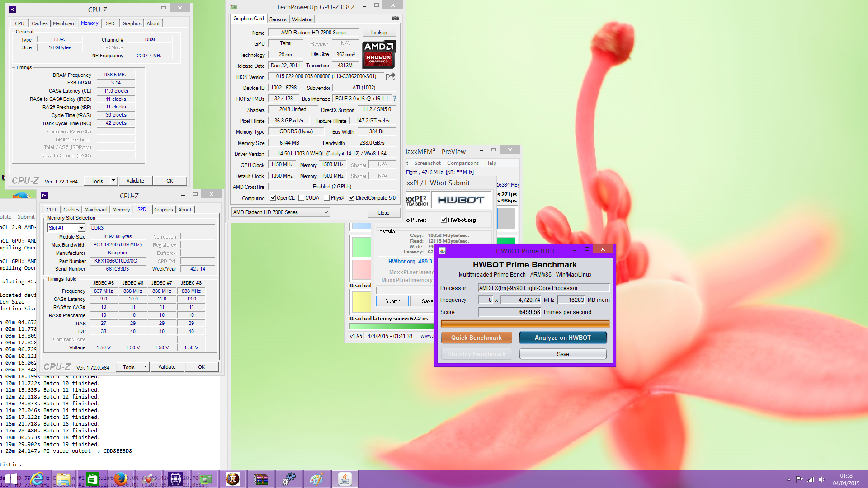This screenshot has width=868, height=488.
Task: Toggle the DirectCompute 5.0 checkbox
Action: (x=351, y=198)
